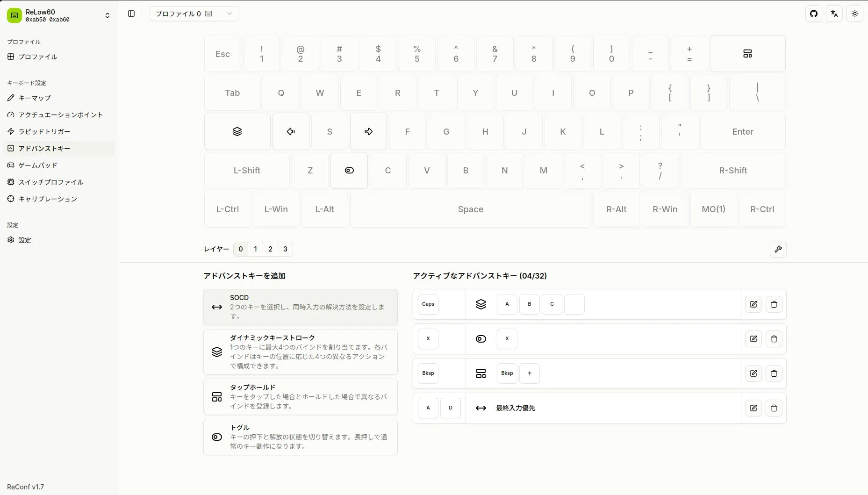Select the D key SOCD right arrow icon

point(368,131)
